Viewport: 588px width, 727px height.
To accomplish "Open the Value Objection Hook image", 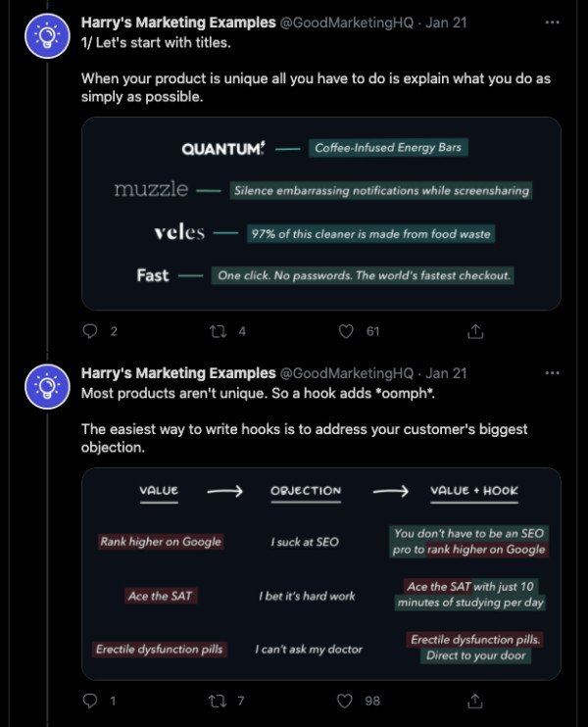I will coord(321,574).
